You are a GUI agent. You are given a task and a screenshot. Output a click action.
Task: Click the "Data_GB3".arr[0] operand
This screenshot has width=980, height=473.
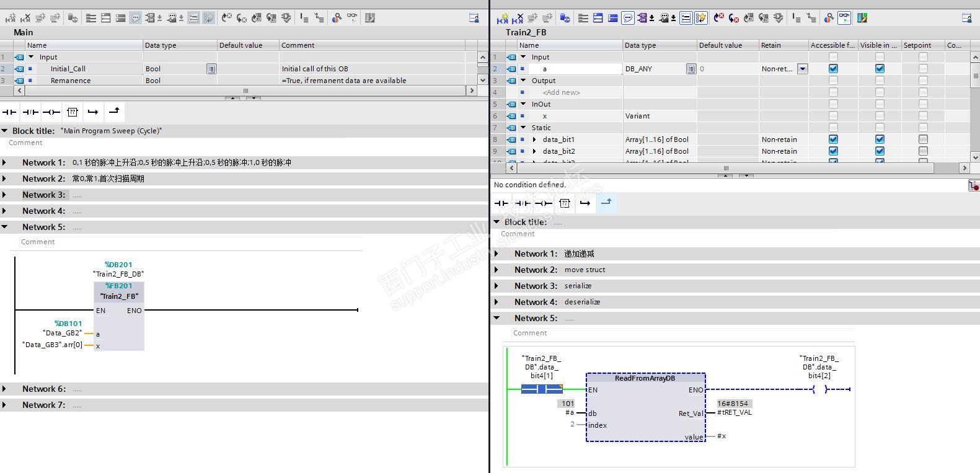(x=52, y=345)
